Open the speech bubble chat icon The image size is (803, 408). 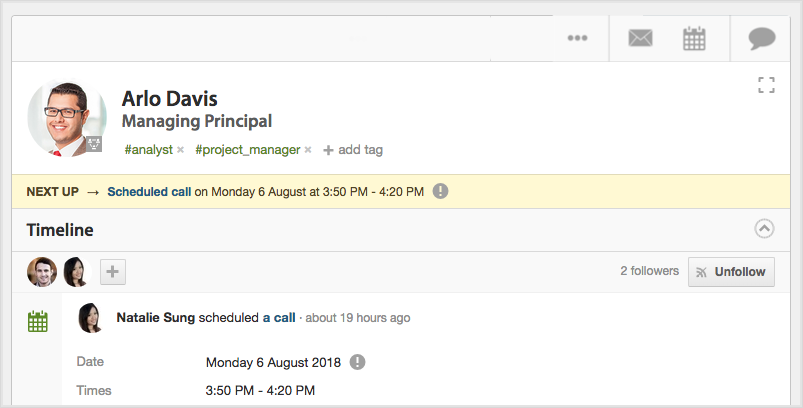(x=762, y=38)
